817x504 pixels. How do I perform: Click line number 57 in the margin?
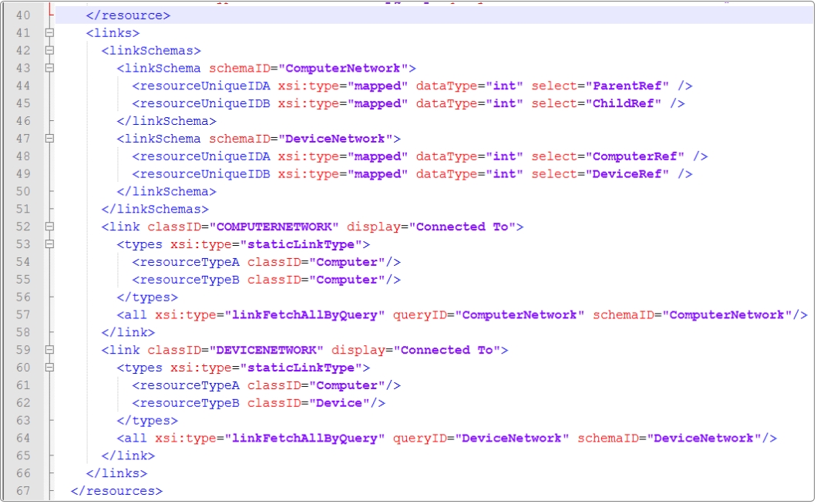(22, 315)
